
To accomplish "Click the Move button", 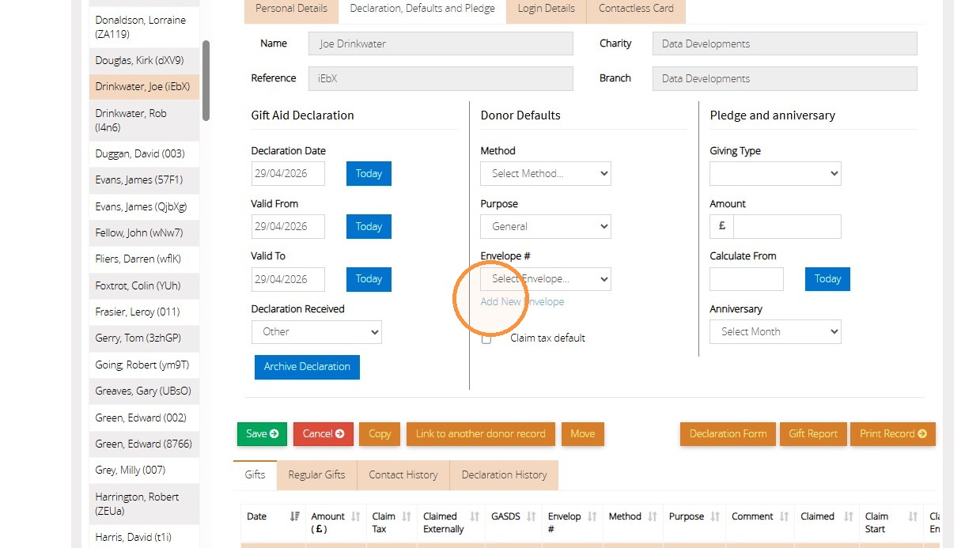I will tap(583, 434).
